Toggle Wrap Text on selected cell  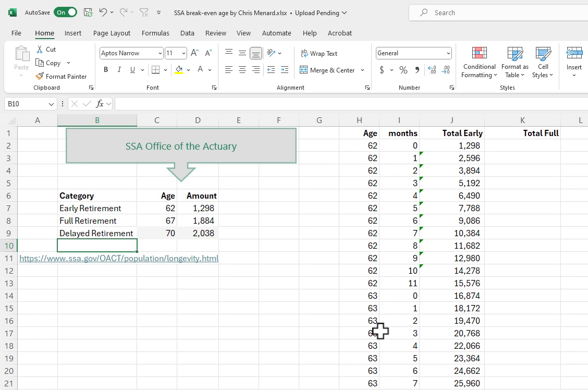pyautogui.click(x=318, y=53)
